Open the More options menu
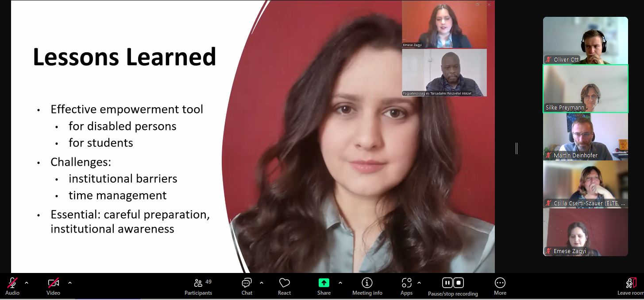Viewport: 644px width, 300px height. [x=500, y=283]
